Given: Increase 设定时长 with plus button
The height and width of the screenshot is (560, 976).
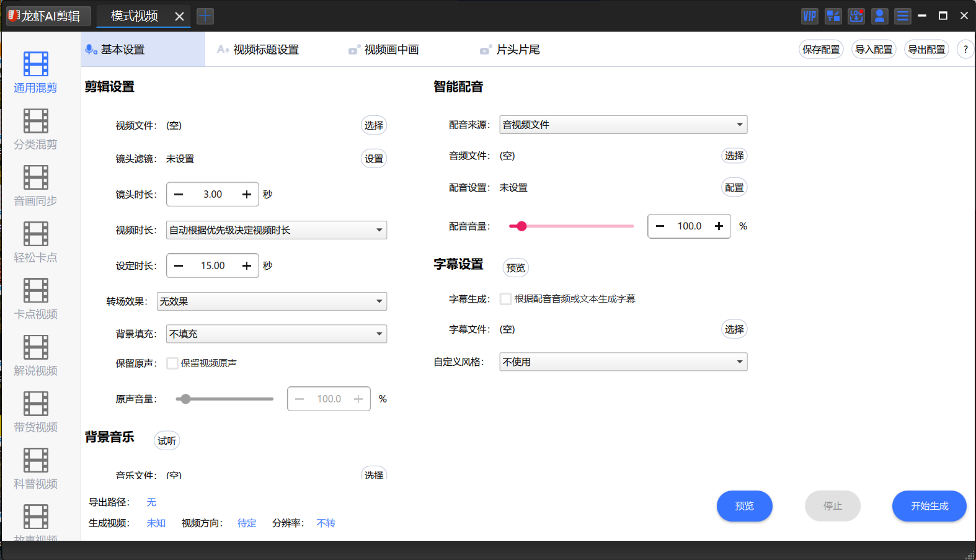Looking at the screenshot, I should pyautogui.click(x=247, y=266).
